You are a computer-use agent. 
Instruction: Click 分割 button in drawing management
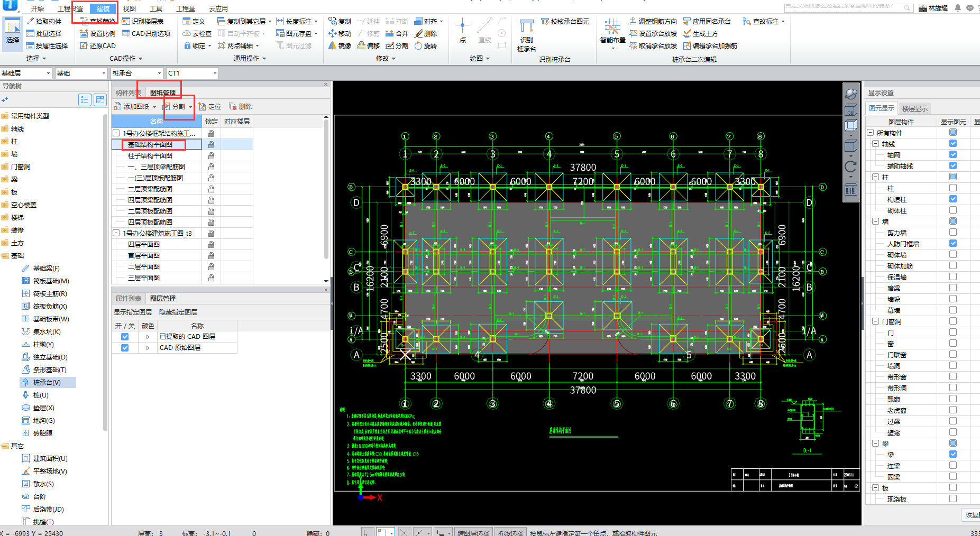pos(175,106)
